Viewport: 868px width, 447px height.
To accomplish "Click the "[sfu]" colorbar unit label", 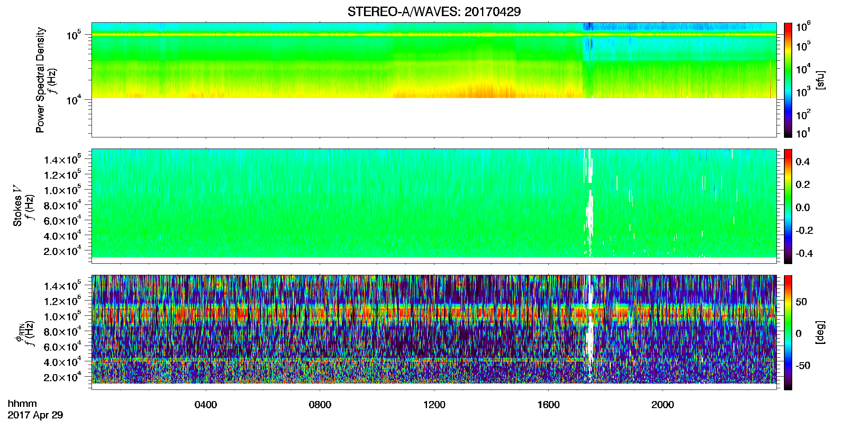I will pos(821,80).
